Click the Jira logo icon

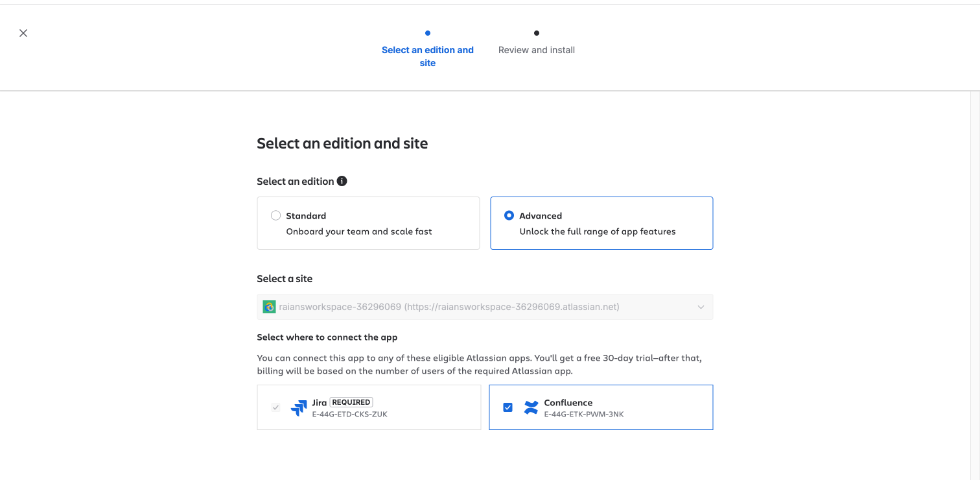tap(299, 407)
